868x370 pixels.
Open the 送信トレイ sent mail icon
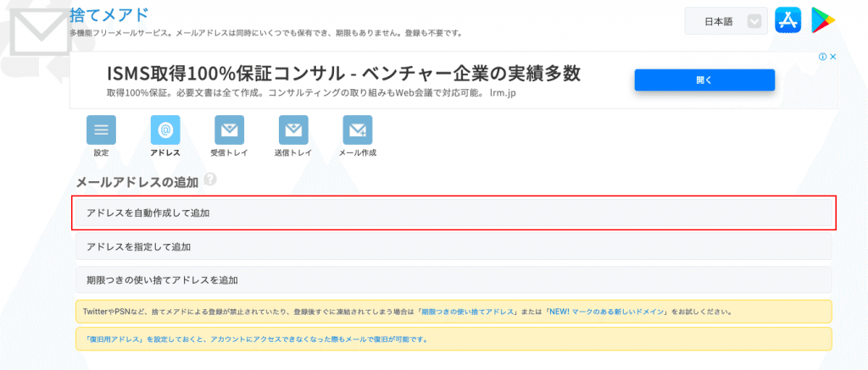[x=293, y=130]
